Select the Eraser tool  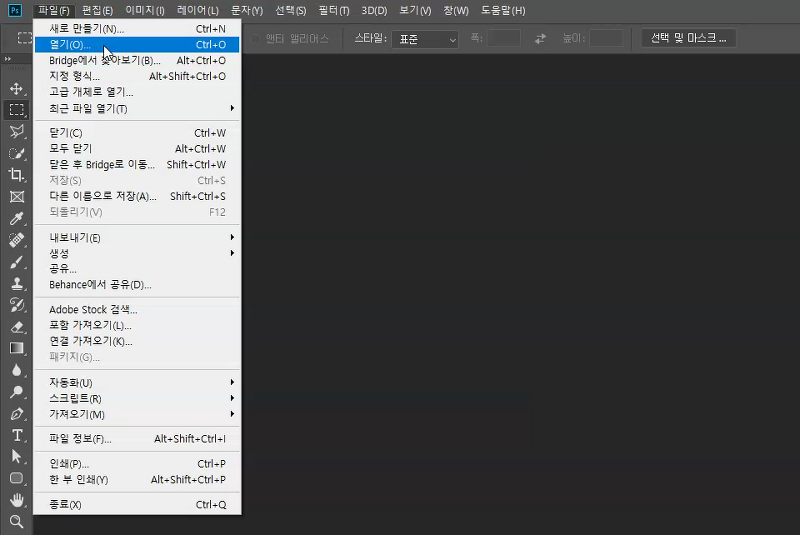tap(16, 326)
